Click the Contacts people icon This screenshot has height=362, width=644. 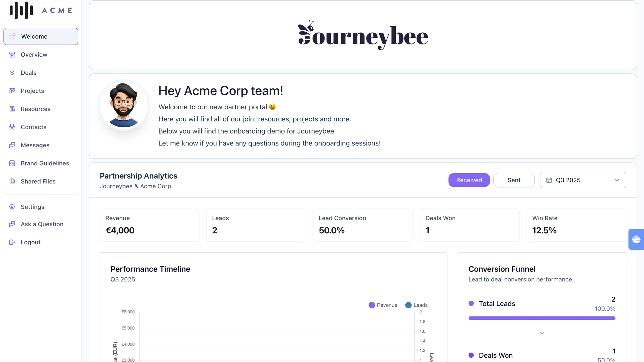(x=12, y=127)
